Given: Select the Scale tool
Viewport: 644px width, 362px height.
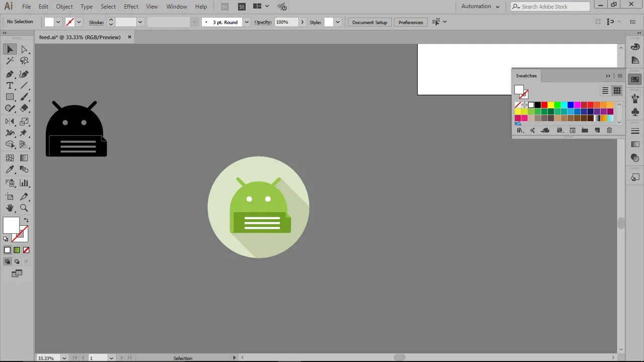Looking at the screenshot, I should 24,122.
